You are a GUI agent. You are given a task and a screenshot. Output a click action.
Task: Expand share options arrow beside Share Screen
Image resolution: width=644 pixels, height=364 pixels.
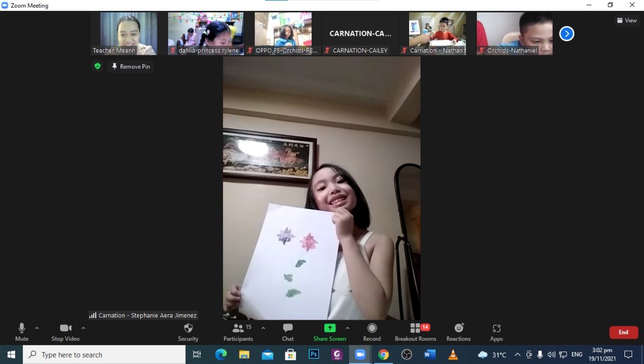[x=347, y=328]
